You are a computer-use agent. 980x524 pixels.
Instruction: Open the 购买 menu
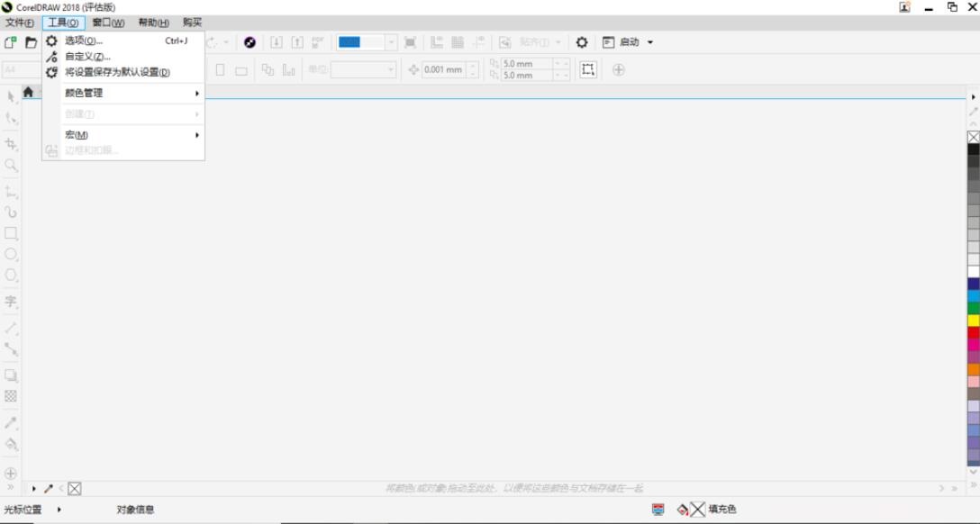coord(193,23)
